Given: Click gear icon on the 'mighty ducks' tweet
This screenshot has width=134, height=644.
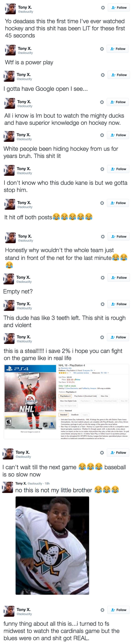Looking at the screenshot, I should click(102, 102).
